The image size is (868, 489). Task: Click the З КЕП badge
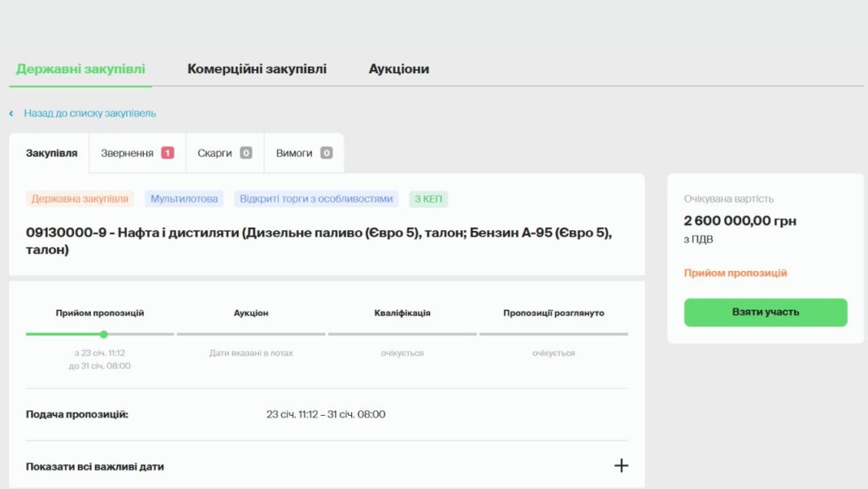pyautogui.click(x=428, y=198)
